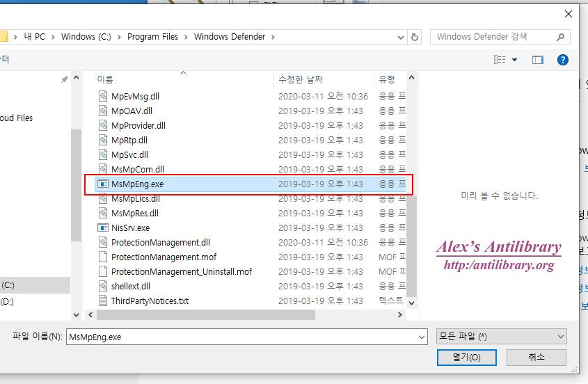Sort by 유형 column header

[387, 79]
